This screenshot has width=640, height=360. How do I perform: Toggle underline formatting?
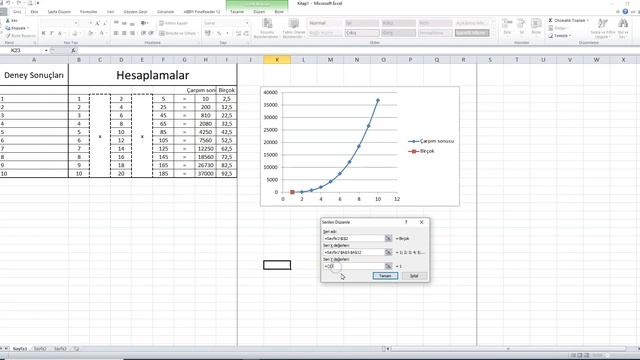(x=60, y=33)
